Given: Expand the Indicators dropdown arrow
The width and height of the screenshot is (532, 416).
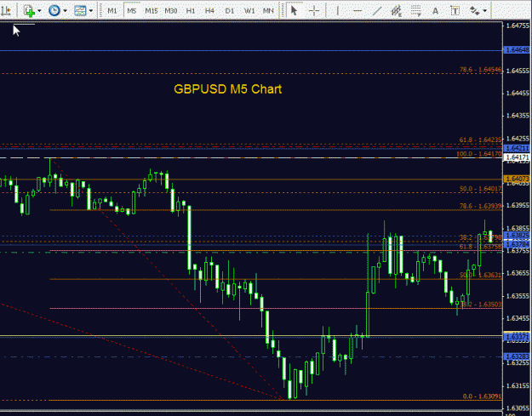Looking at the screenshot, I should 40,11.
